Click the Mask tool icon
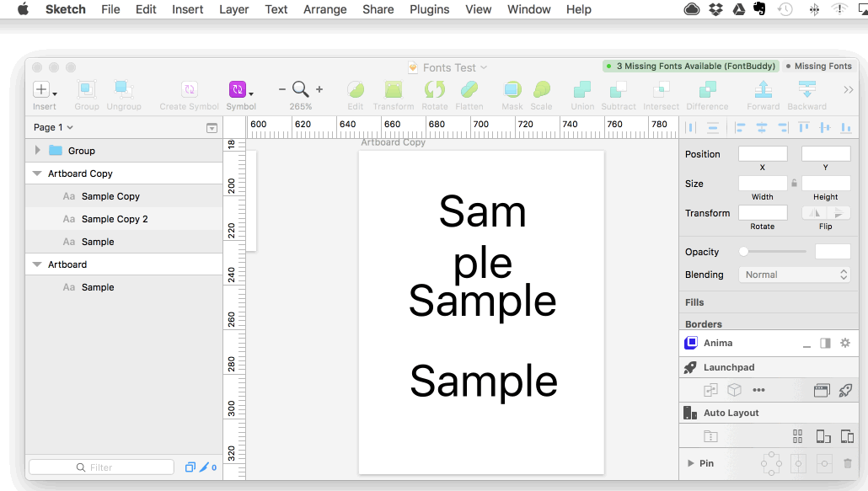The width and height of the screenshot is (868, 491). 512,90
